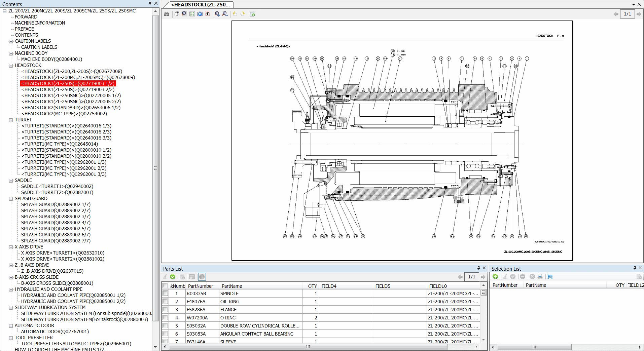644x351 pixels.
Task: Check the checkbox for SPINDLE row
Action: [165, 293]
